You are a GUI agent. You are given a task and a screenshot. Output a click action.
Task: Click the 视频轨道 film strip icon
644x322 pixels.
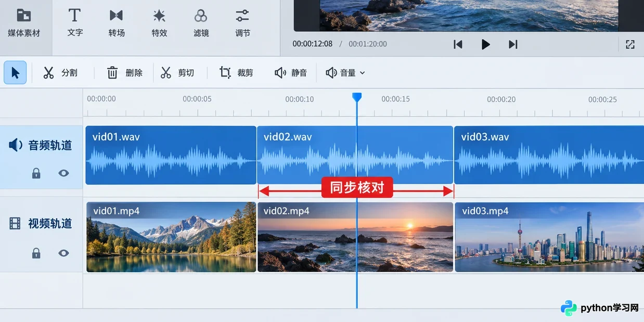(x=15, y=224)
